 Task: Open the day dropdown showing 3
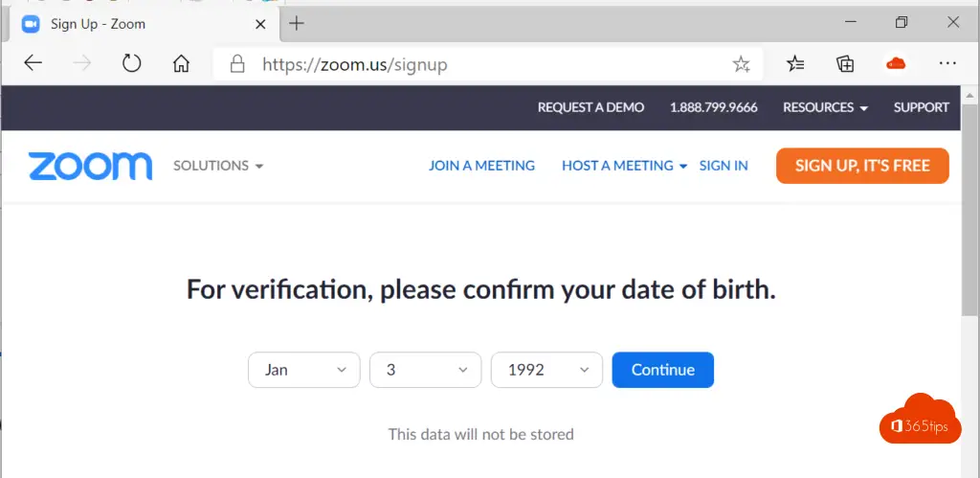pyautogui.click(x=425, y=370)
